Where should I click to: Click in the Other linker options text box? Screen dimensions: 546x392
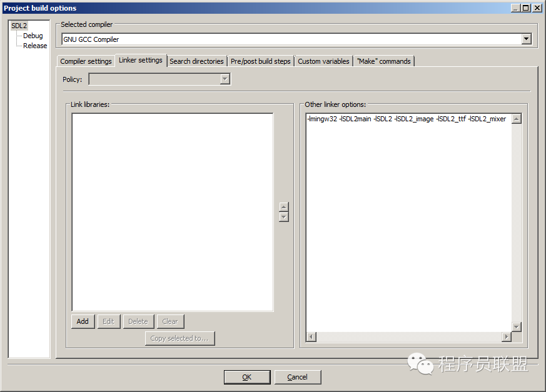coord(409,223)
